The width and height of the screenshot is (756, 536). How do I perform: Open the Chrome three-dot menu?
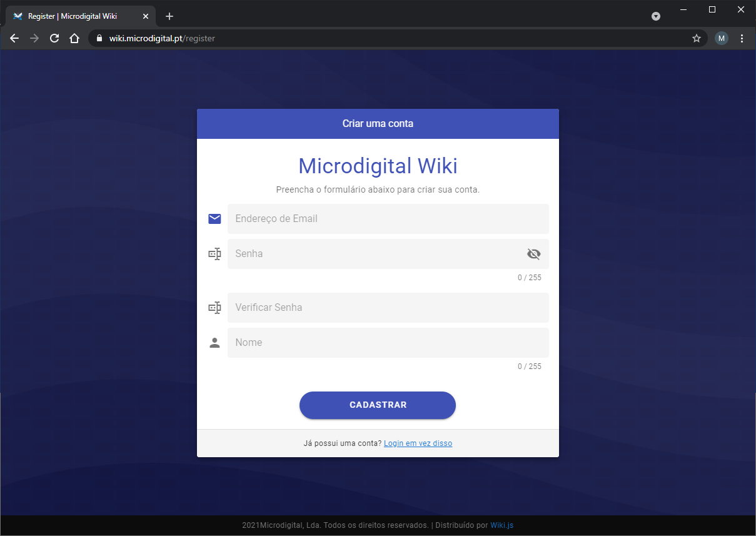[742, 38]
